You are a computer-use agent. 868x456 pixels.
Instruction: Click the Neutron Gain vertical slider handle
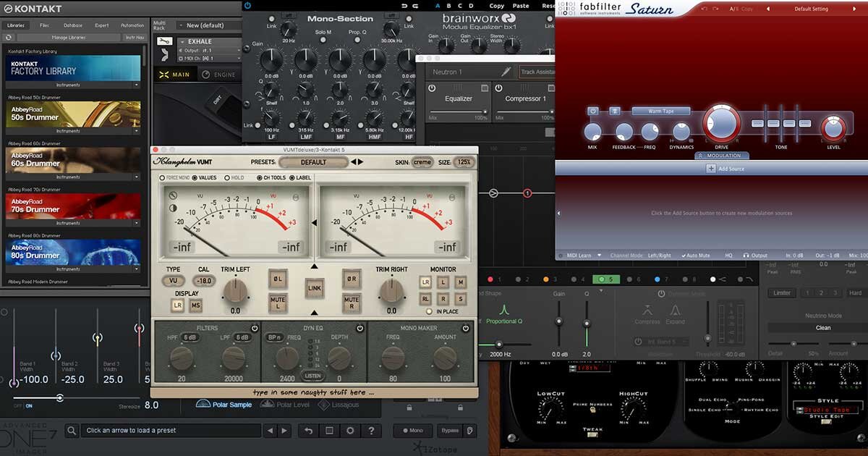point(558,321)
